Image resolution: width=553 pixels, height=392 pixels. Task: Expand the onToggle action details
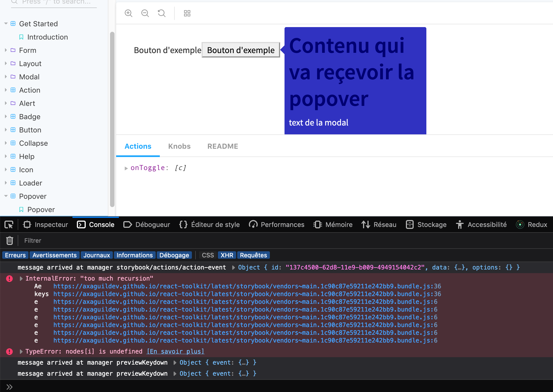tap(126, 168)
